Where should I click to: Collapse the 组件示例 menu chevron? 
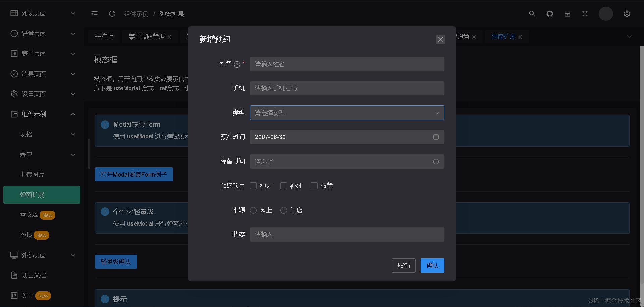[x=73, y=114]
